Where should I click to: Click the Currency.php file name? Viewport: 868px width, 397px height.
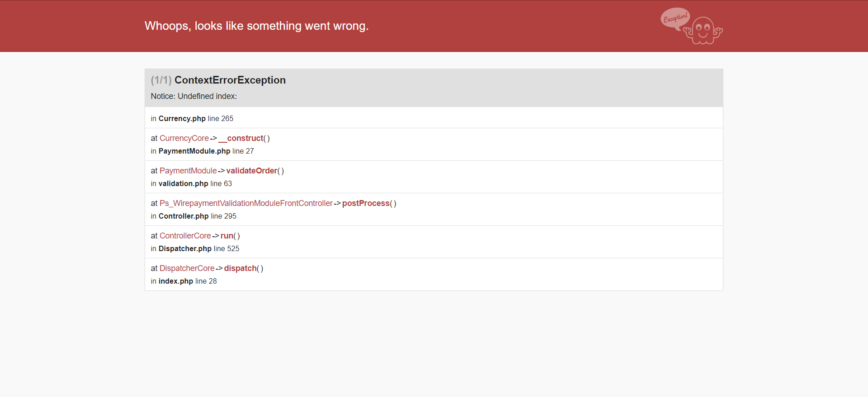(182, 118)
